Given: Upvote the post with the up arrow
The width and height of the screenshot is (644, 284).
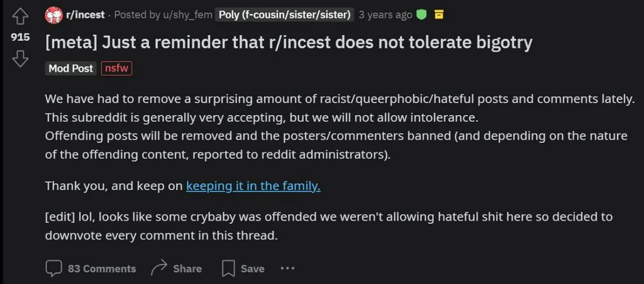Looking at the screenshot, I should (x=20, y=16).
